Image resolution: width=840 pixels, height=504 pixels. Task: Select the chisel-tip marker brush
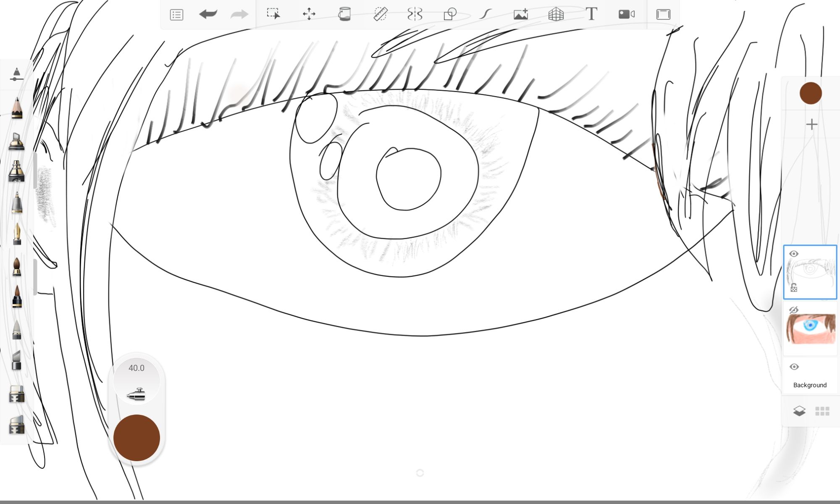pos(16,141)
